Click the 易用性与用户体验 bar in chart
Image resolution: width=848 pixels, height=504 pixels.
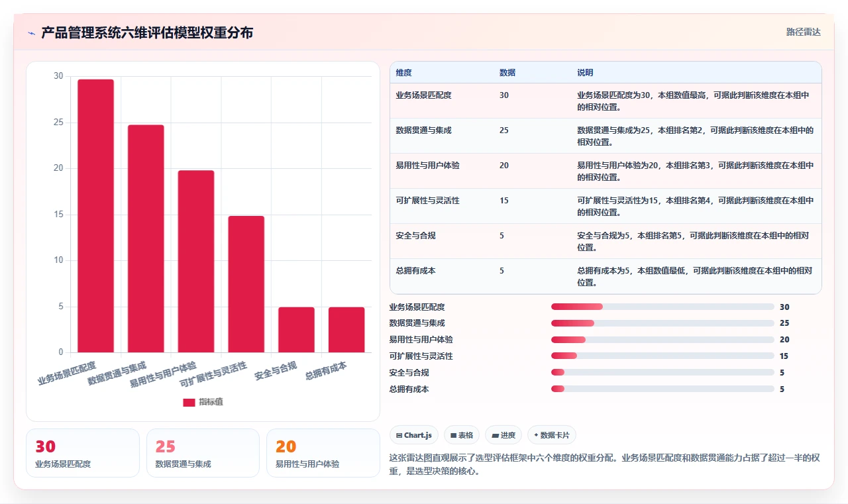point(196,262)
